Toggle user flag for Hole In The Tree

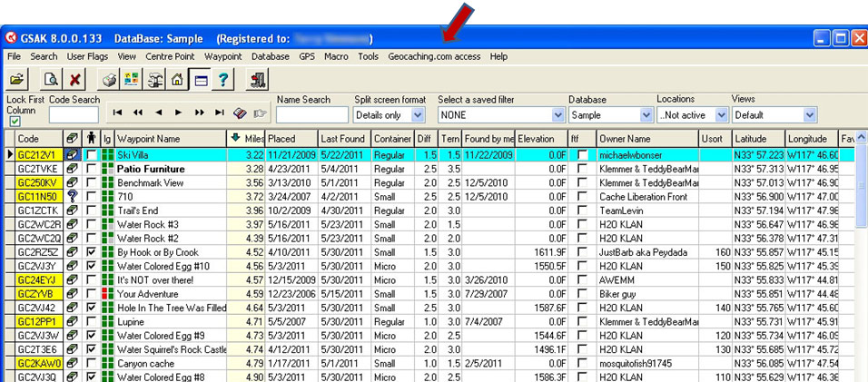pyautogui.click(x=92, y=308)
